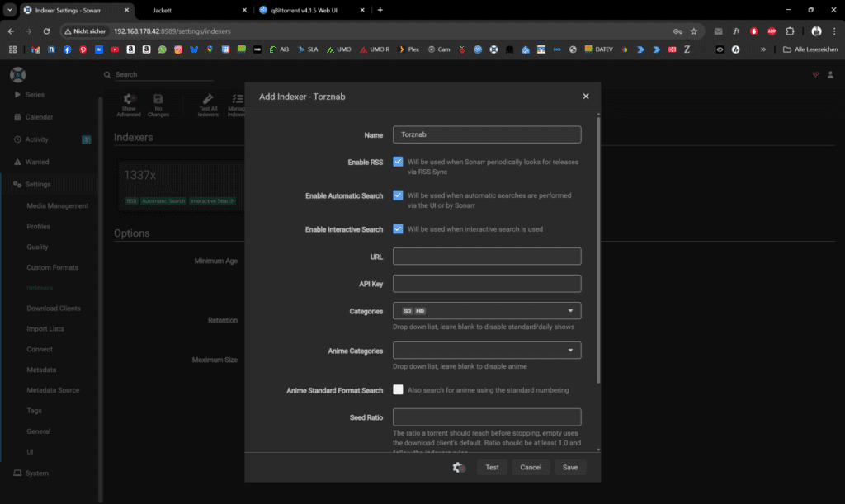Select Settings in the sidebar
The image size is (845, 504).
(x=38, y=184)
